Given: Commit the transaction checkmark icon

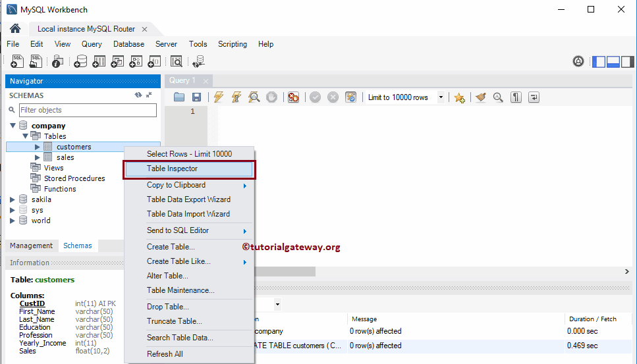Looking at the screenshot, I should coord(316,97).
